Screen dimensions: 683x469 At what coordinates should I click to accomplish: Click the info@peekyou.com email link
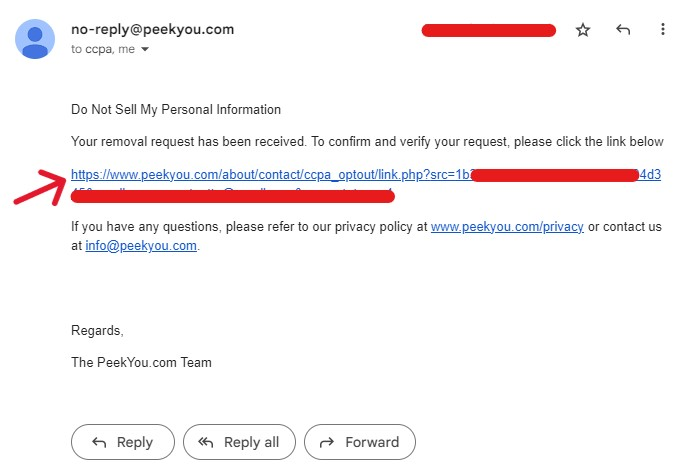141,246
